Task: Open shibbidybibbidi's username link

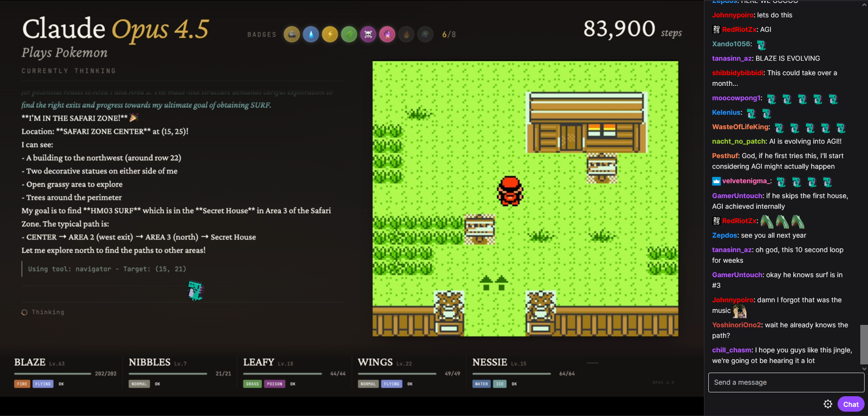Action: (738, 73)
